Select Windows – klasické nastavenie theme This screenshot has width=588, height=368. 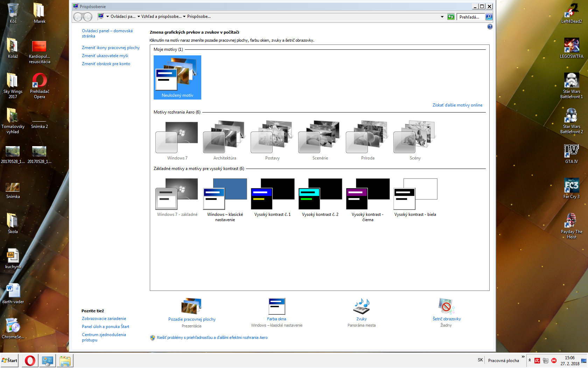tap(225, 200)
